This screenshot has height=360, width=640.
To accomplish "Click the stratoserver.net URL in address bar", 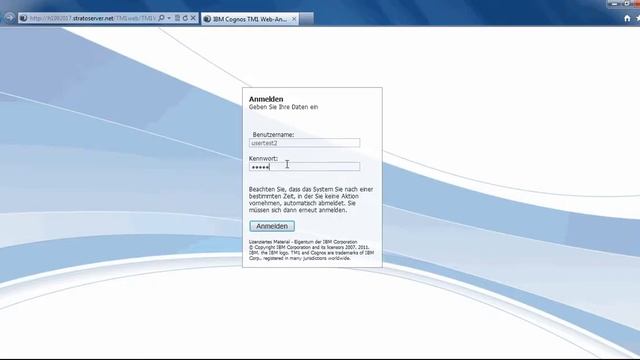I will [92, 18].
